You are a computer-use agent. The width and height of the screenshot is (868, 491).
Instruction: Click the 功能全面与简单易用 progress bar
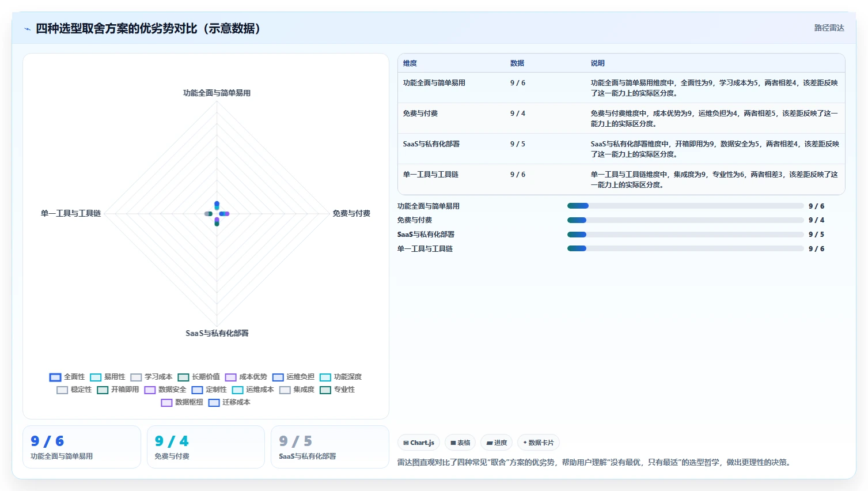pos(685,206)
